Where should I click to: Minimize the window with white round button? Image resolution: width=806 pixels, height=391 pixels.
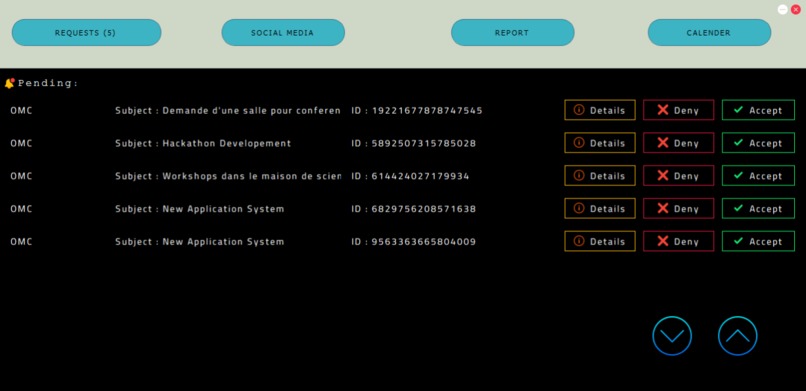782,9
